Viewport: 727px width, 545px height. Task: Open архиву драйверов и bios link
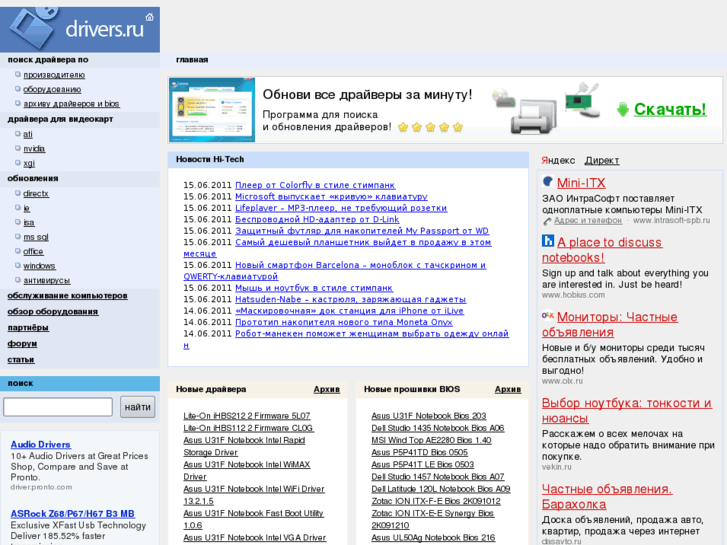71,103
